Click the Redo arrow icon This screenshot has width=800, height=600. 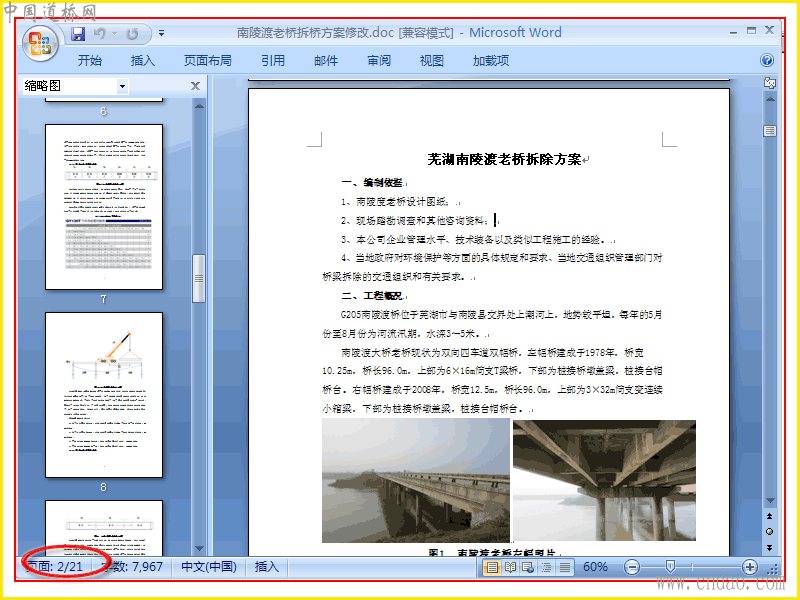point(132,34)
